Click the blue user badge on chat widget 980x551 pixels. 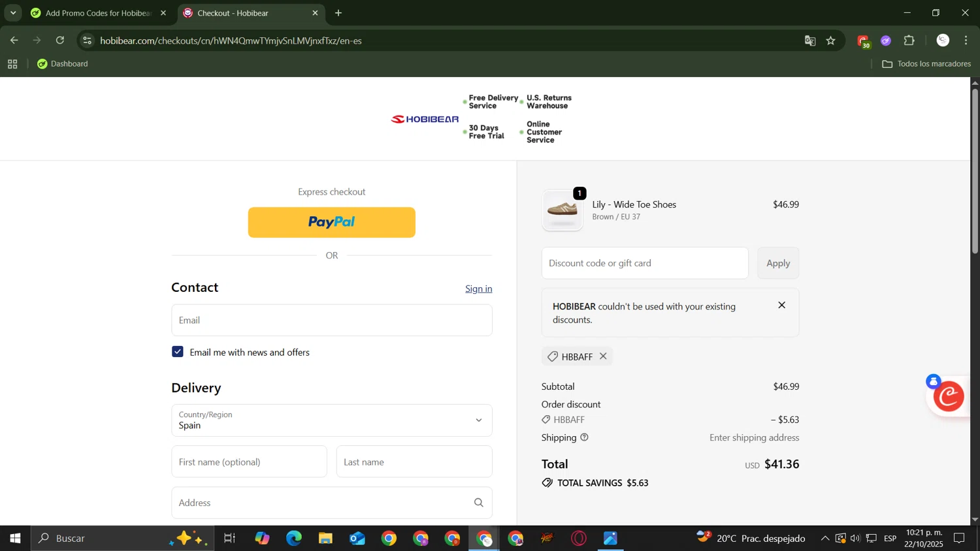pos(934,382)
